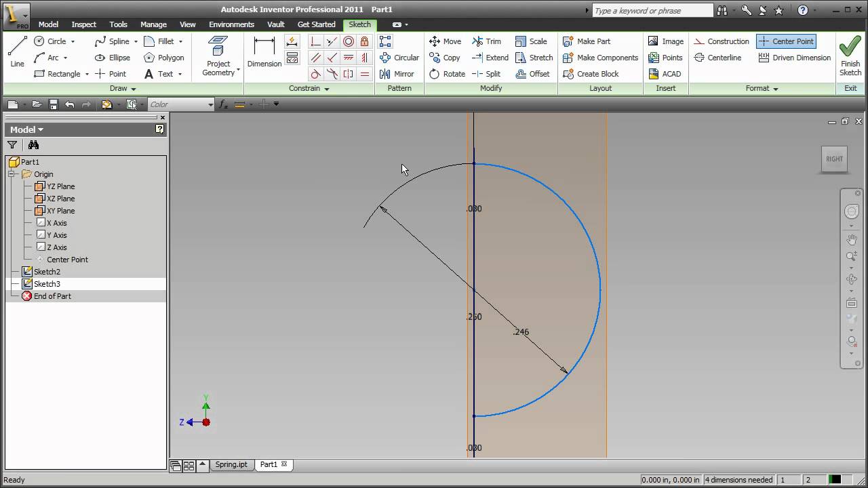Select the Fillet tool
This screenshot has height=488, width=868.
[159, 41]
